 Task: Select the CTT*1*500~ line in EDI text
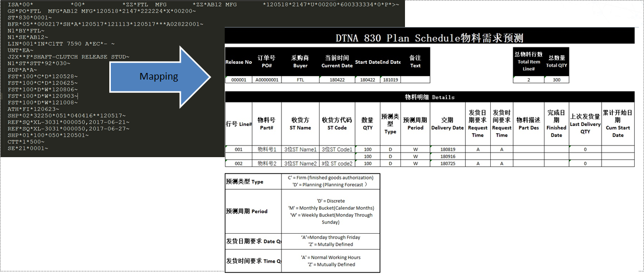27,141
